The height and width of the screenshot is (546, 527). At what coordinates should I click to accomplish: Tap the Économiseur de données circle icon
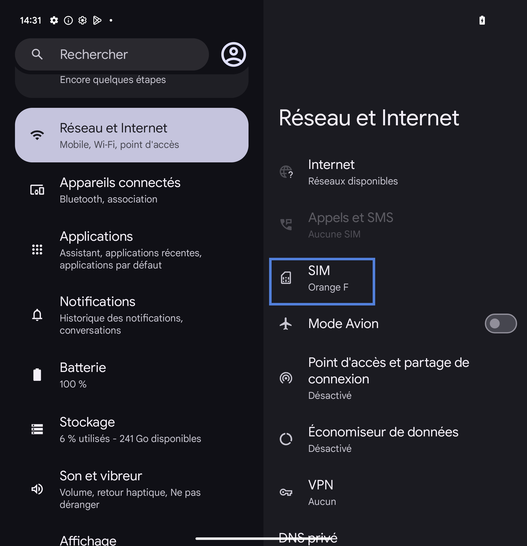286,439
